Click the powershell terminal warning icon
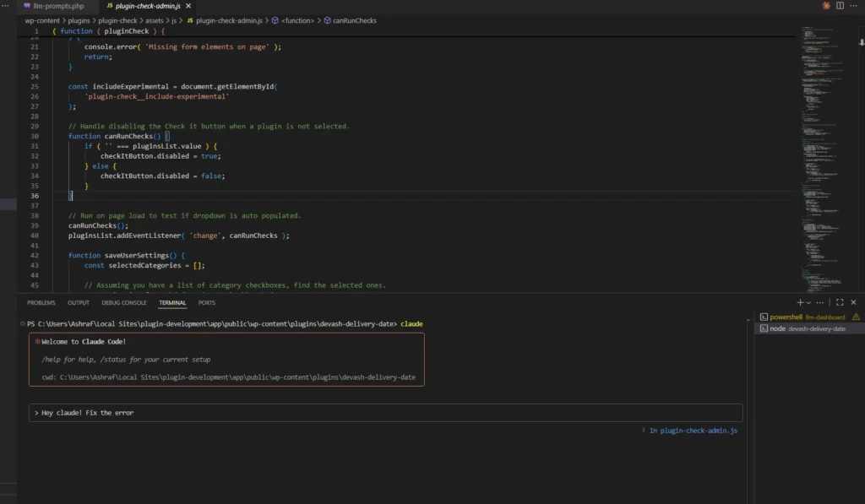This screenshot has height=504, width=865. pyautogui.click(x=856, y=317)
